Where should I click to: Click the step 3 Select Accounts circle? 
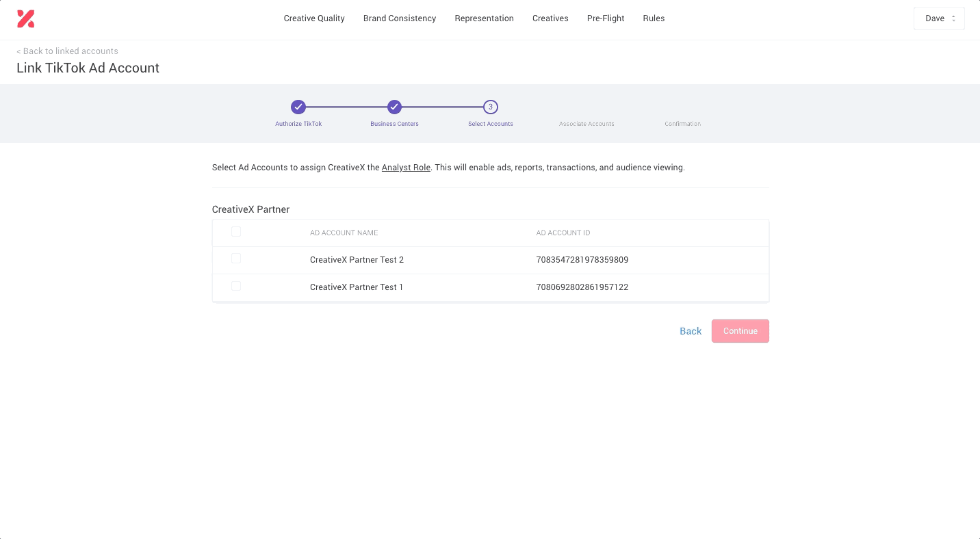click(490, 107)
